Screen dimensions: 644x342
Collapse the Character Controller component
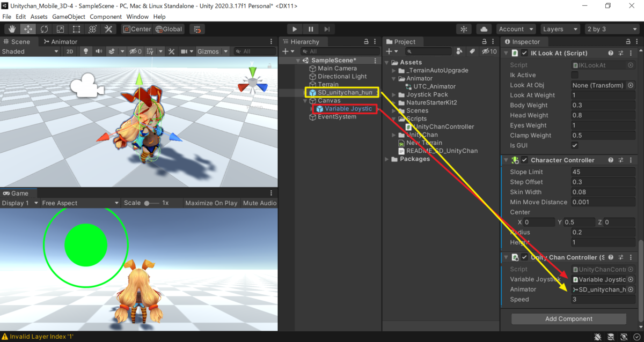tap(506, 160)
